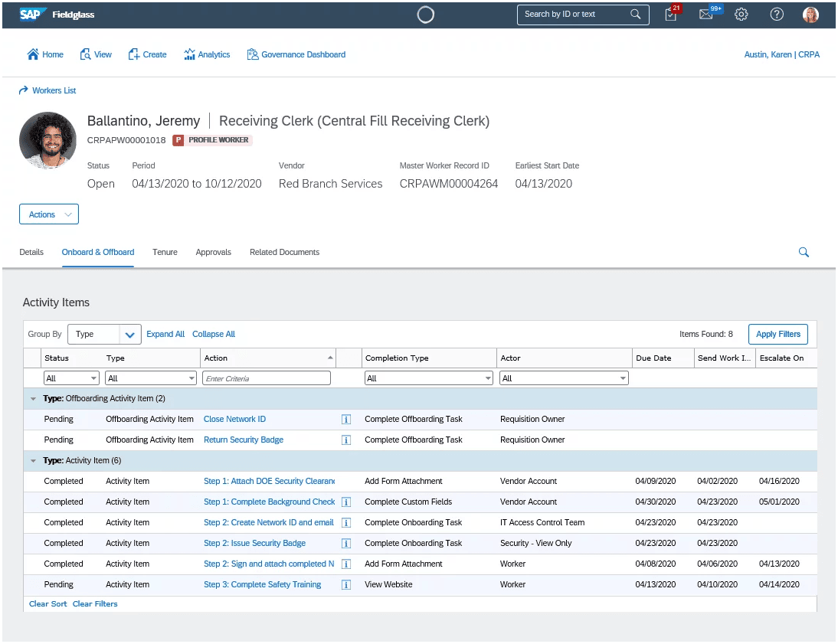Switch to the Related Documents tab

[284, 252]
